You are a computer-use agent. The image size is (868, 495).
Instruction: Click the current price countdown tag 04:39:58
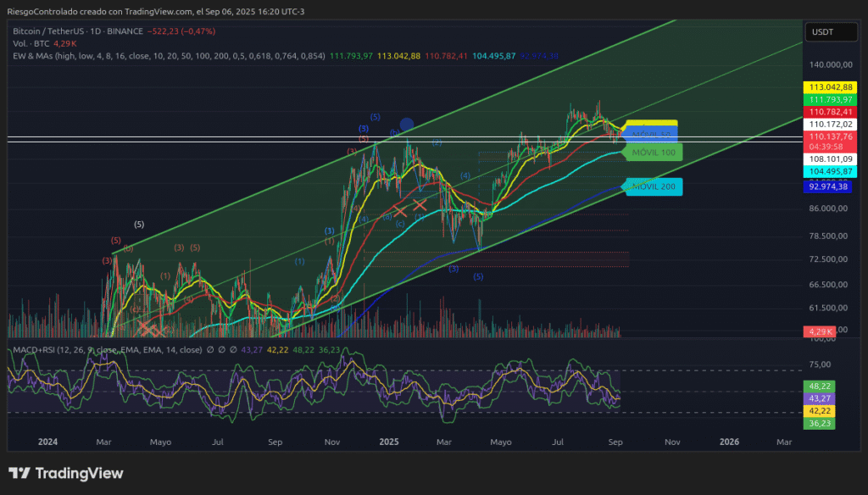coord(830,146)
